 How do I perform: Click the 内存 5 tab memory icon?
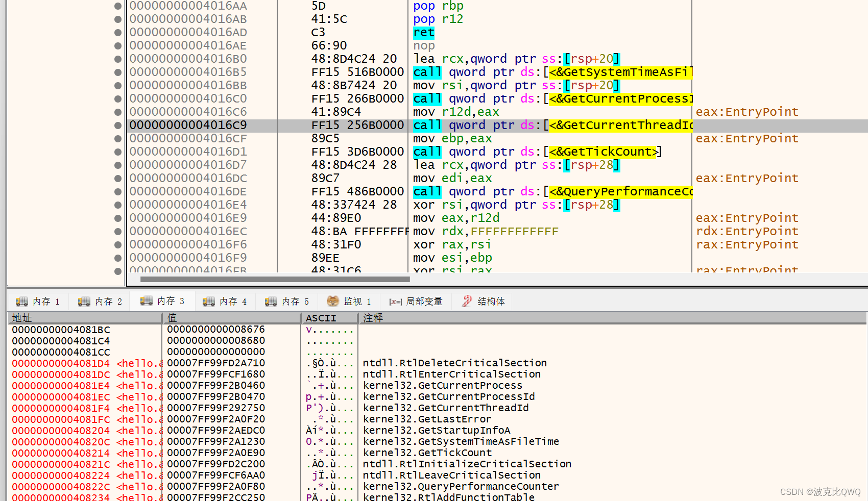(271, 302)
